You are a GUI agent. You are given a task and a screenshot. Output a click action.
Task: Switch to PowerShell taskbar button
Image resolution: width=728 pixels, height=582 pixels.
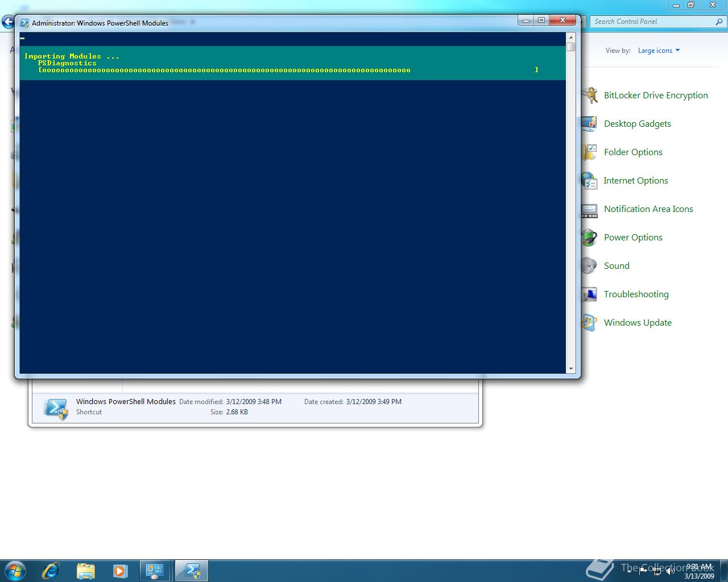[191, 571]
